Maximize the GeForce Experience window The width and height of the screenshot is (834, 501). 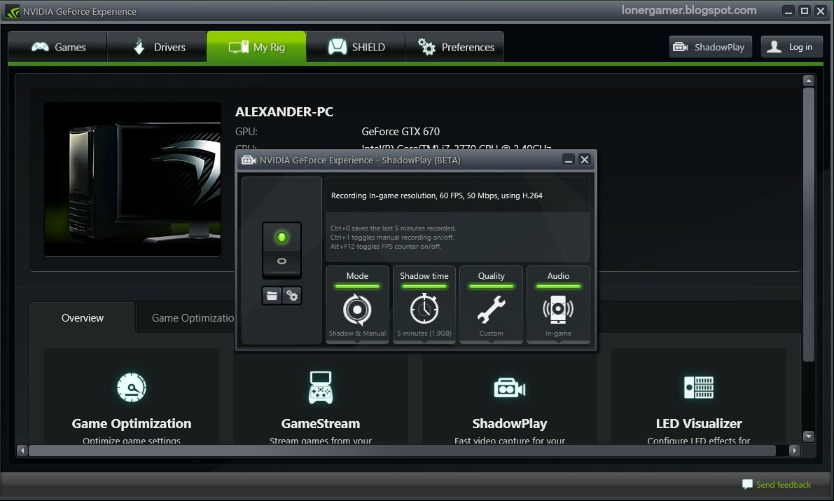coord(805,11)
